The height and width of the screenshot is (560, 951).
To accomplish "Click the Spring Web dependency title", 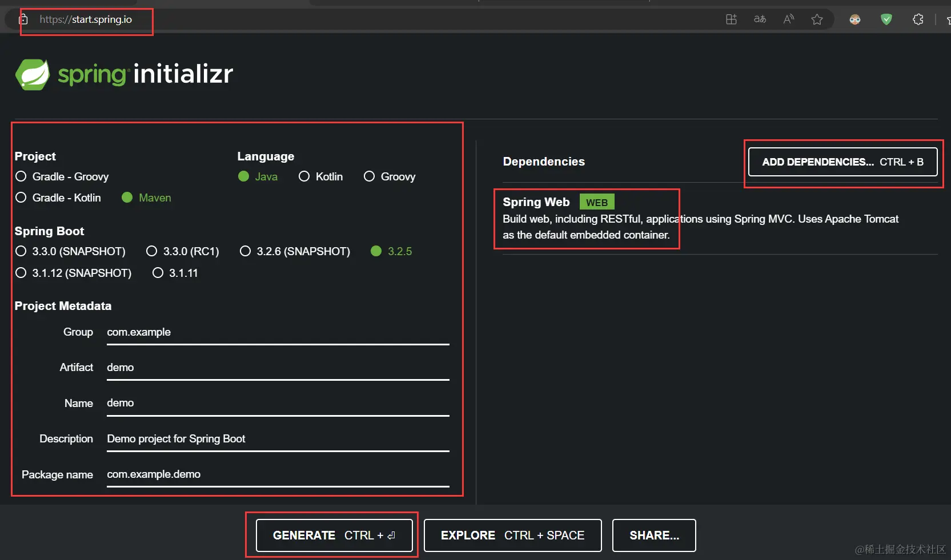I will click(536, 202).
